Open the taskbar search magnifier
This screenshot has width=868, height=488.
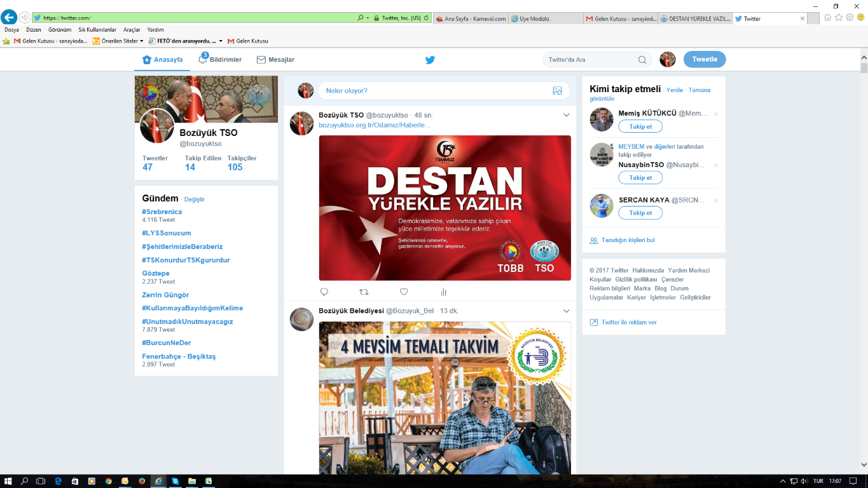tap(25, 481)
